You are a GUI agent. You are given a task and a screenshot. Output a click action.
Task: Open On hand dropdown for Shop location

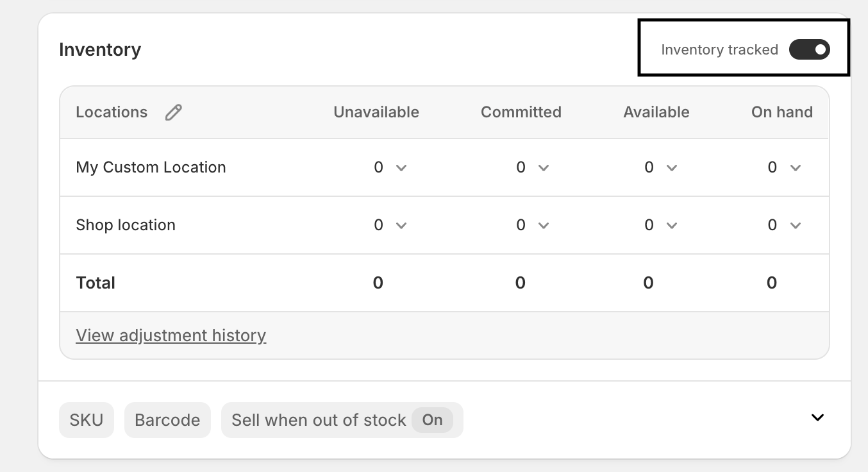785,225
